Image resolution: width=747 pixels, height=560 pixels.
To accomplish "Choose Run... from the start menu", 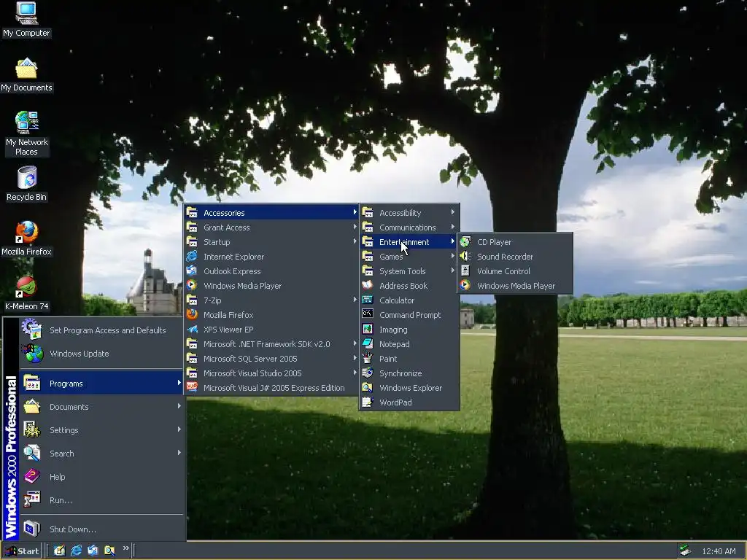I will coord(101,500).
